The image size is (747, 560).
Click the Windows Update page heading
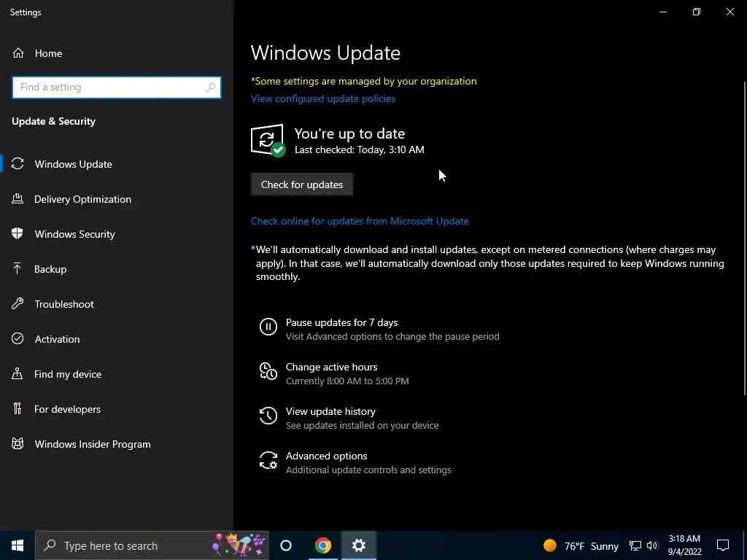325,52
